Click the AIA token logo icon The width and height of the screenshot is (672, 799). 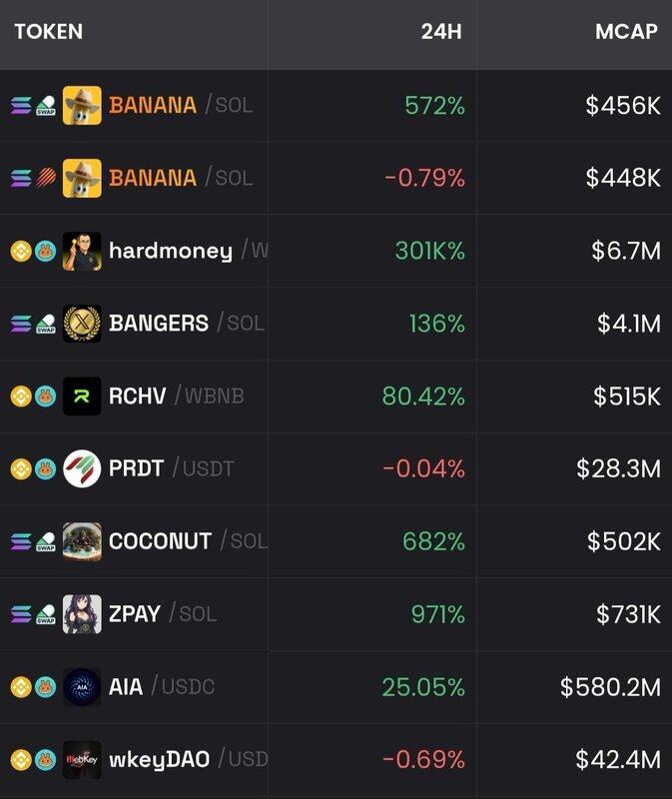pyautogui.click(x=82, y=687)
